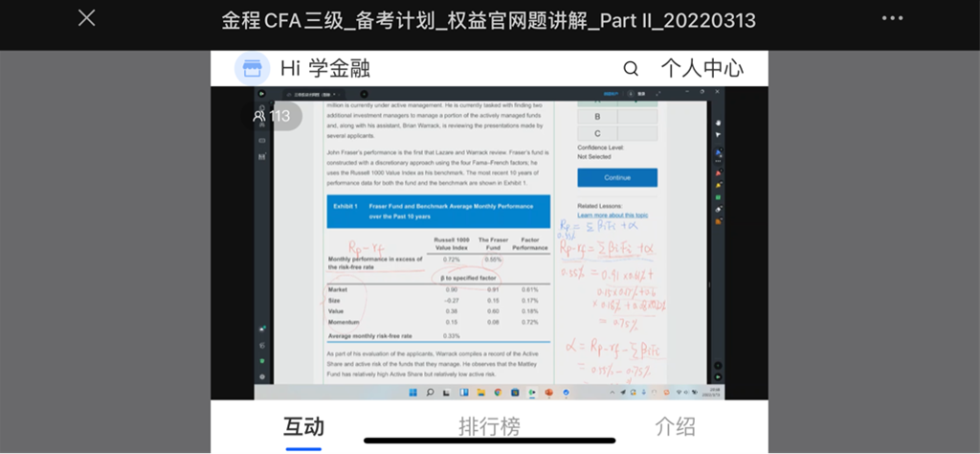Open search with the magnifier icon
980x454 pixels.
(x=632, y=68)
